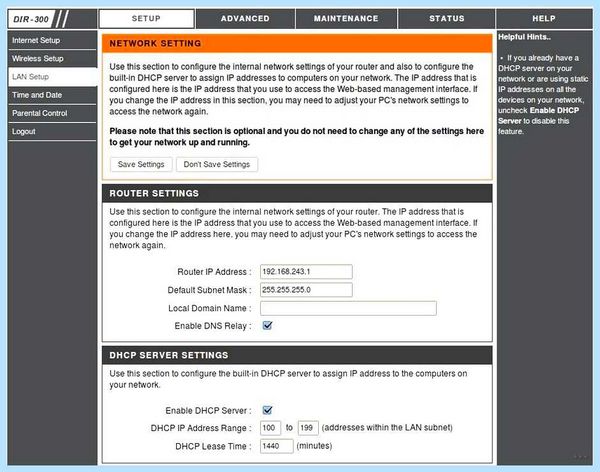Click the Enable DHCP Server label

click(x=209, y=411)
